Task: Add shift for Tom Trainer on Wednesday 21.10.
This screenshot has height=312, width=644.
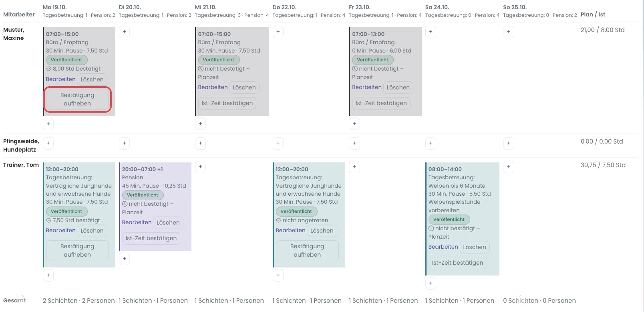Action: [200, 167]
